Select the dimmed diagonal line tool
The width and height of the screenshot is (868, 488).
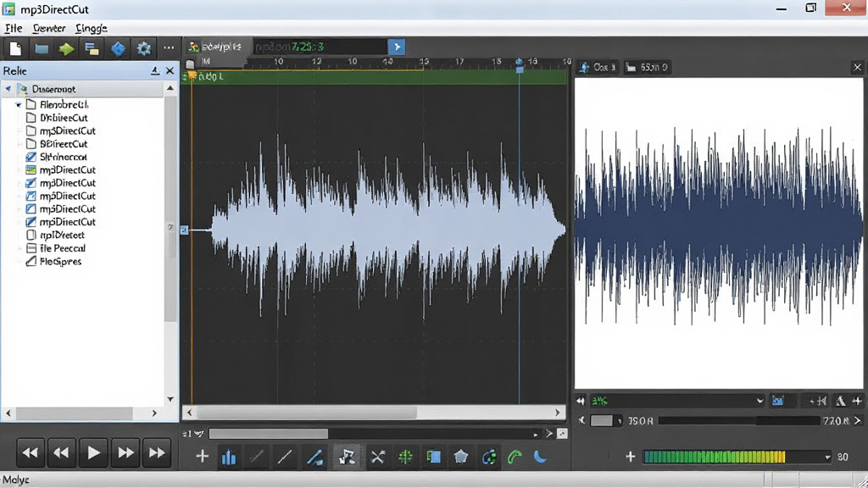click(256, 457)
